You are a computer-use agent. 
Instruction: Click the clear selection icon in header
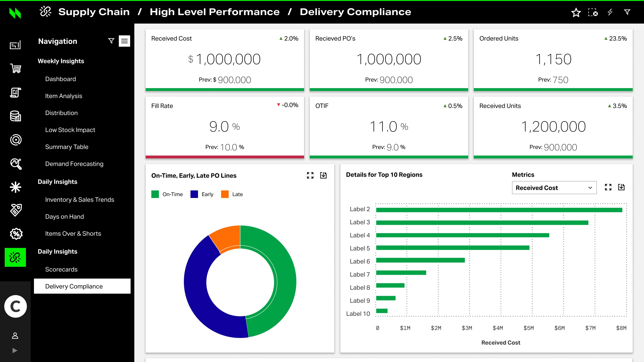[x=593, y=12]
